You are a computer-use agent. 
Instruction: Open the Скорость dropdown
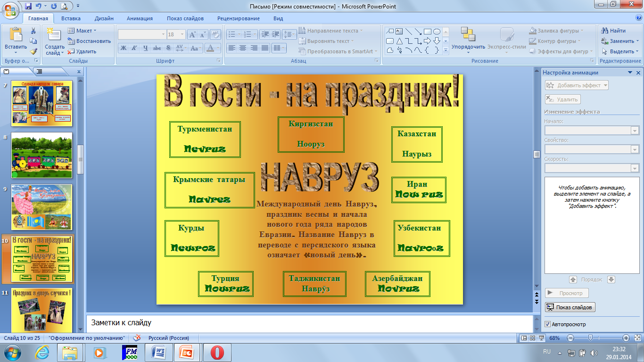[x=635, y=168]
